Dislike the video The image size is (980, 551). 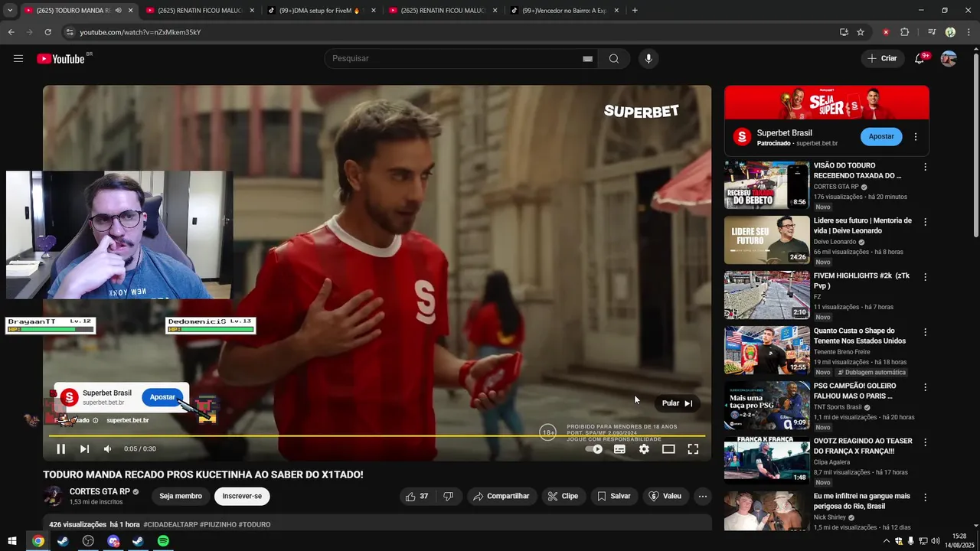coord(449,497)
